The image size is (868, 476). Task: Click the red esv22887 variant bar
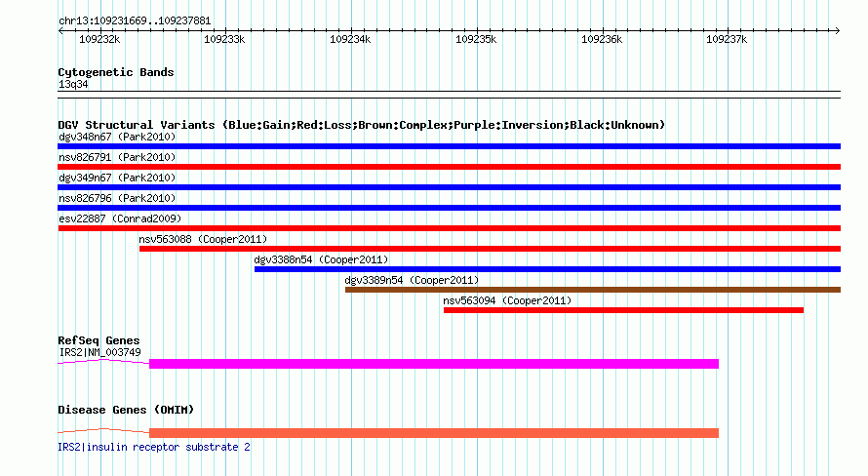pyautogui.click(x=449, y=228)
